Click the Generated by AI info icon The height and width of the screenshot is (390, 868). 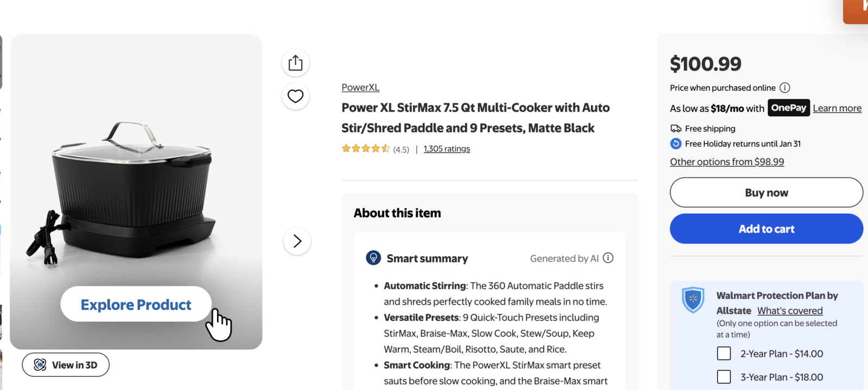tap(608, 258)
